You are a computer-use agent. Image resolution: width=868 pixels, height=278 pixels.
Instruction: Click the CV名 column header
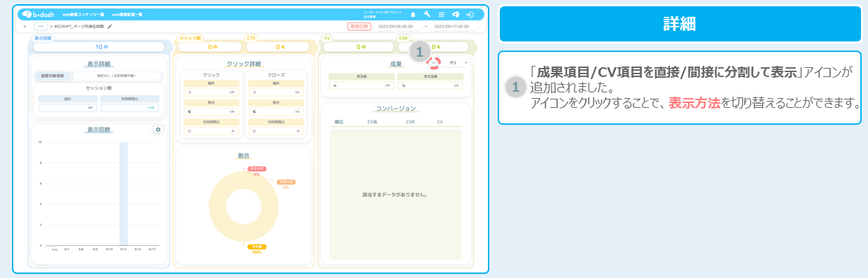[372, 121]
